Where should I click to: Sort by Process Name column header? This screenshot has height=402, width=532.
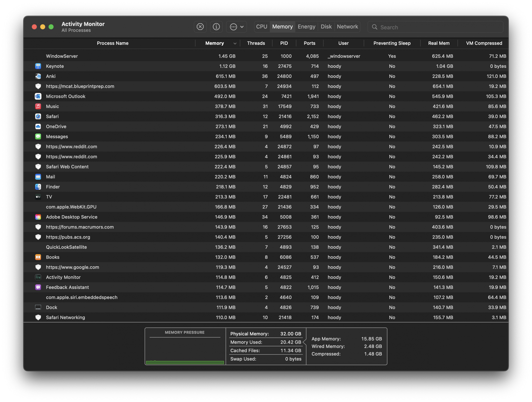pyautogui.click(x=113, y=43)
